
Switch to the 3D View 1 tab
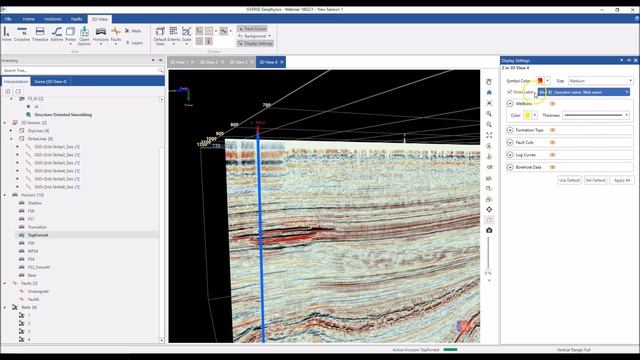pyautogui.click(x=179, y=62)
